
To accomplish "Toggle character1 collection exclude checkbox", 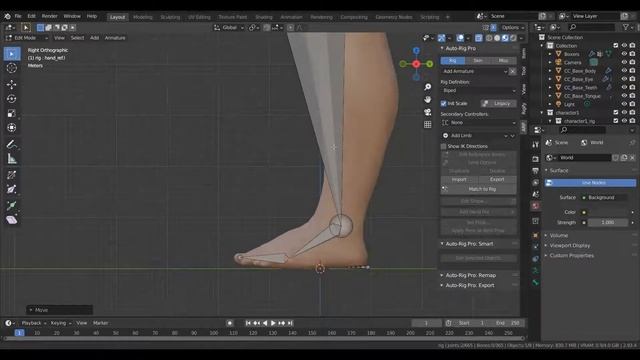I will pyautogui.click(x=616, y=113).
